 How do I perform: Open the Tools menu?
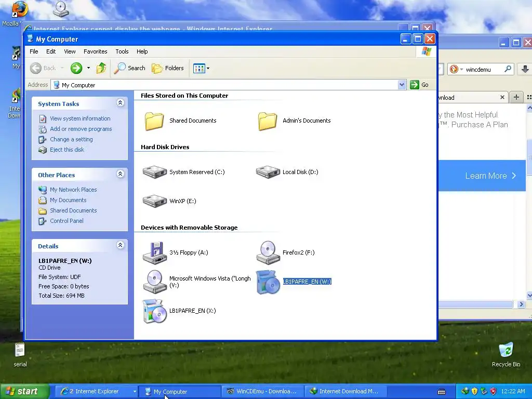(x=122, y=51)
